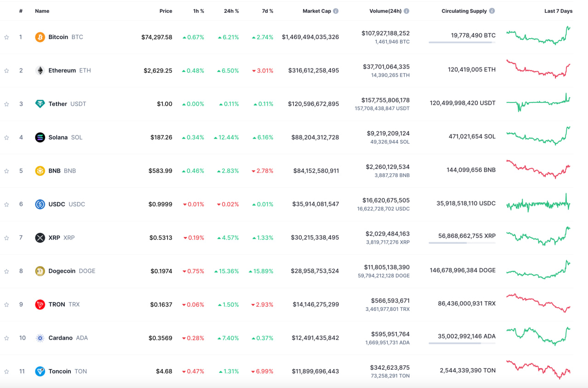The image size is (588, 388).
Task: Open Solana's 7-day sparkline chart
Action: tap(538, 136)
